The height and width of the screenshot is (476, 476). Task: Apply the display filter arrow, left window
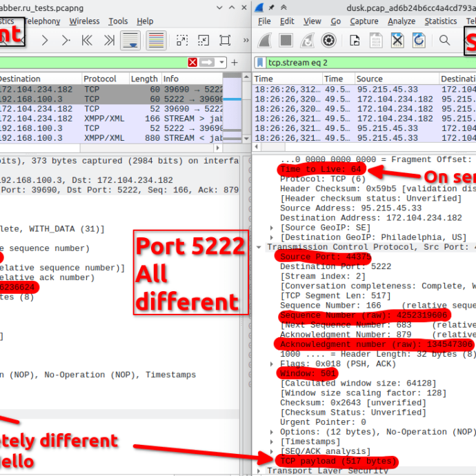[207, 63]
